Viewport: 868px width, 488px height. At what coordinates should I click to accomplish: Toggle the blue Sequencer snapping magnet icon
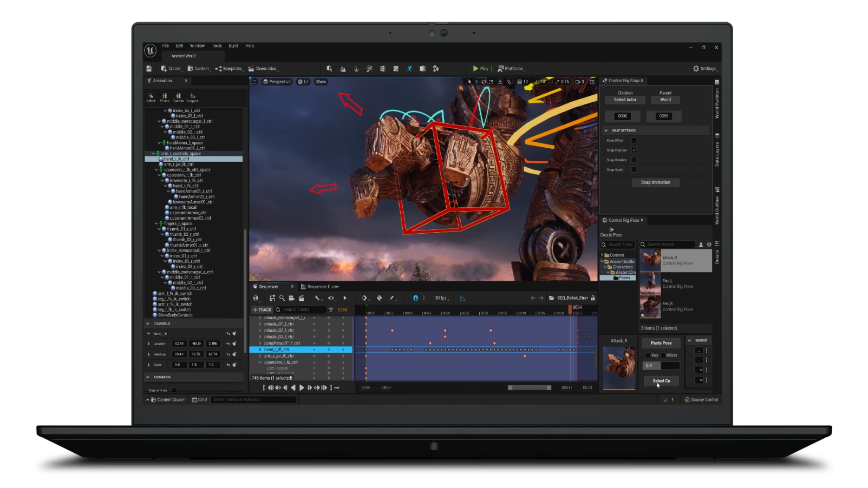click(415, 298)
